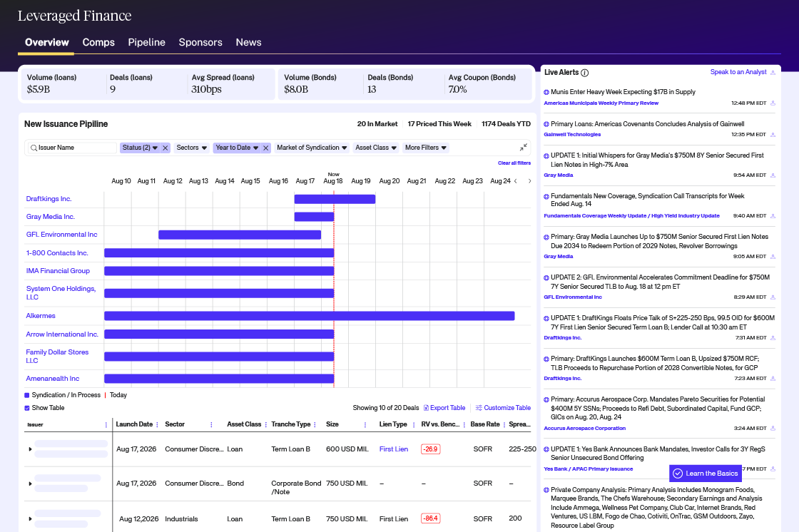Click analyst icon on 3:24 AM Accurus alert
799x532 pixels.
773,429
